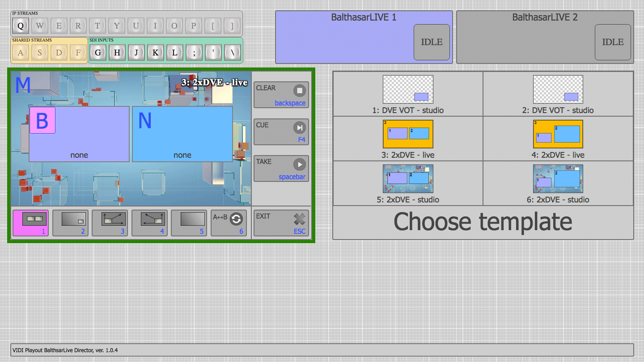644x362 pixels.
Task: Swap A and B sources, button 6
Action: pyautogui.click(x=229, y=223)
